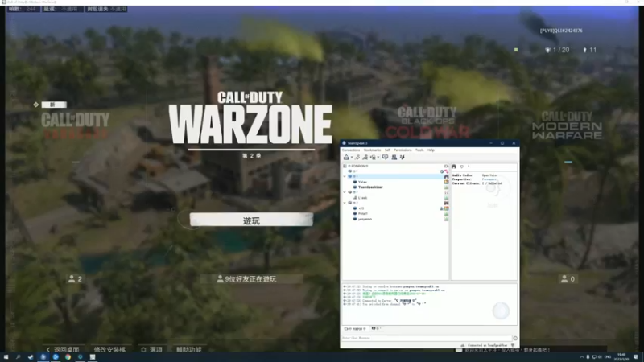The image size is (644, 362).
Task: Switch to PONPON server chat tab
Action: point(355,329)
